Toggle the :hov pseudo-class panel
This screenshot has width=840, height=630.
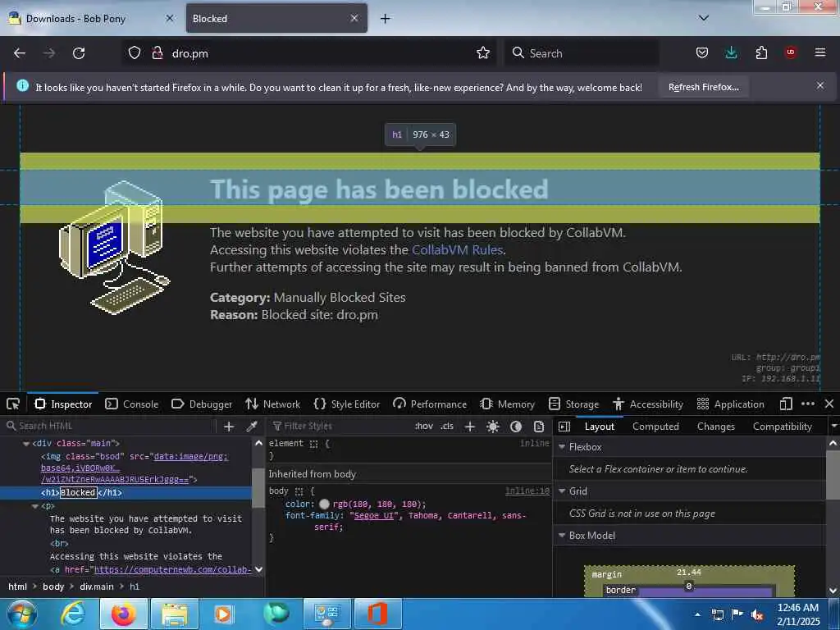tap(423, 426)
